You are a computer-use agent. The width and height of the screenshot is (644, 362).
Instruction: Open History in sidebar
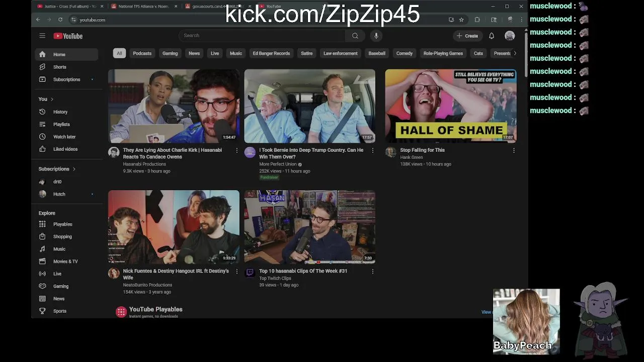tap(67, 112)
